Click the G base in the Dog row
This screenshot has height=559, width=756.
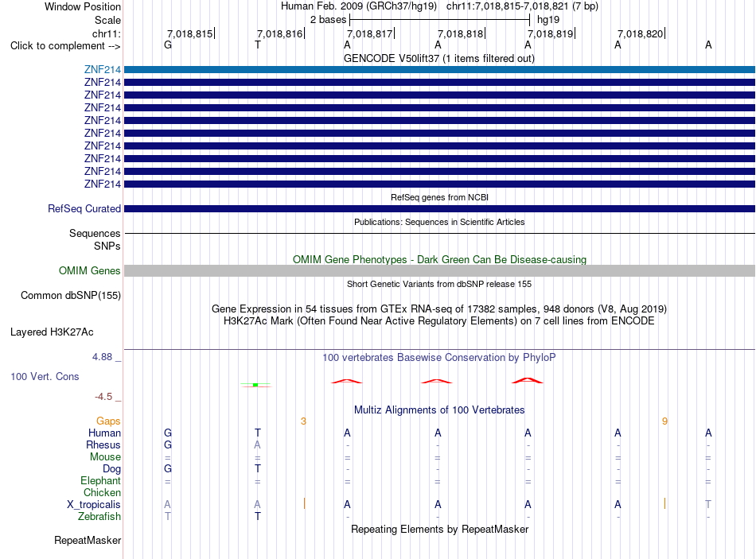(168, 468)
